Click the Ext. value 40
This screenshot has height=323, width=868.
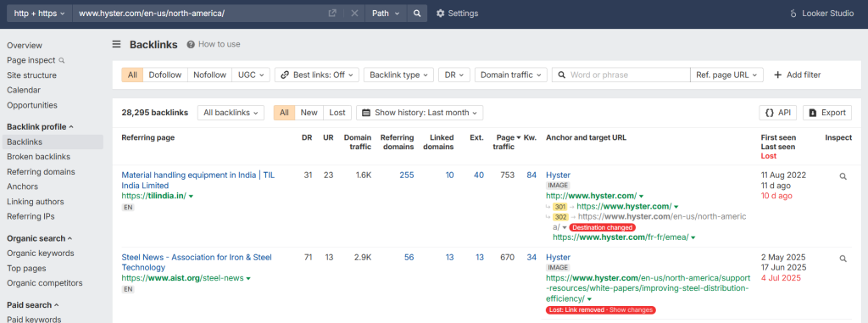click(479, 175)
